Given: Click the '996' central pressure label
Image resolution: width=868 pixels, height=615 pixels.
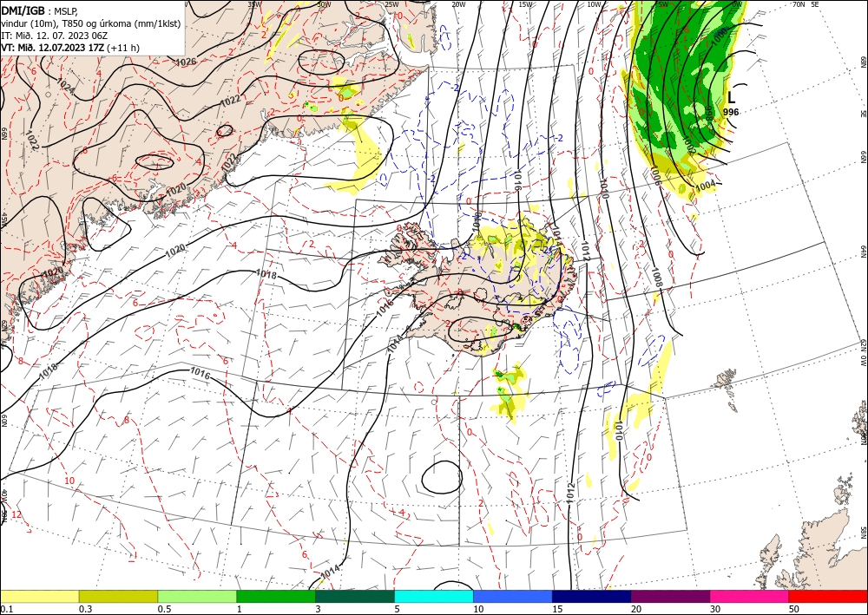Looking at the screenshot, I should tap(731, 112).
